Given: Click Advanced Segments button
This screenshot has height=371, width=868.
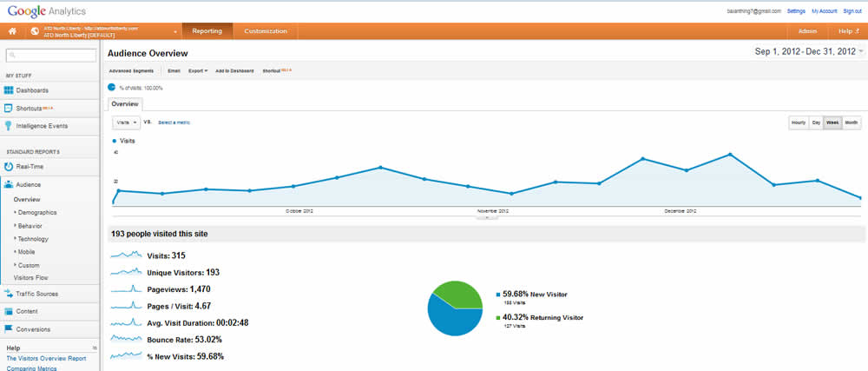Looking at the screenshot, I should pyautogui.click(x=131, y=70).
